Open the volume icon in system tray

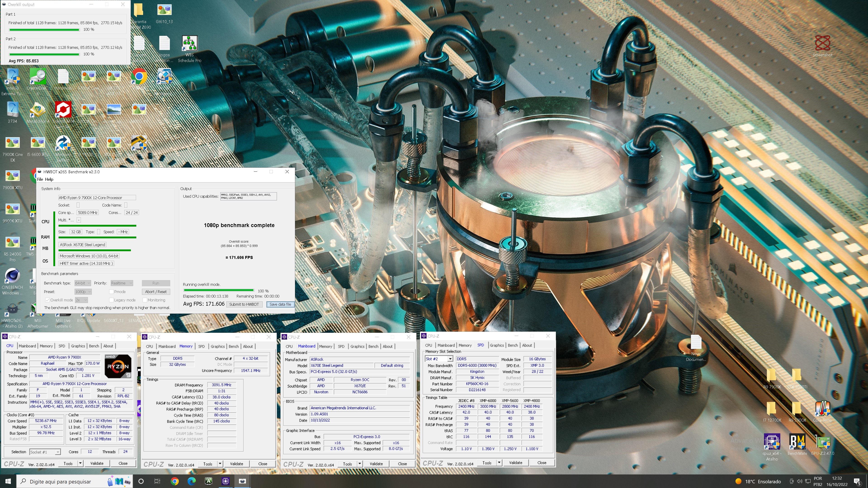coord(799,481)
